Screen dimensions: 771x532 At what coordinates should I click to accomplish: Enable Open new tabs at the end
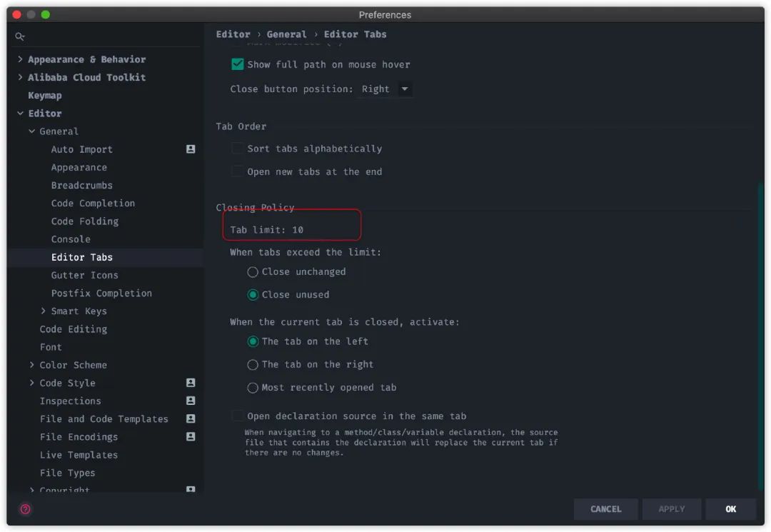238,171
